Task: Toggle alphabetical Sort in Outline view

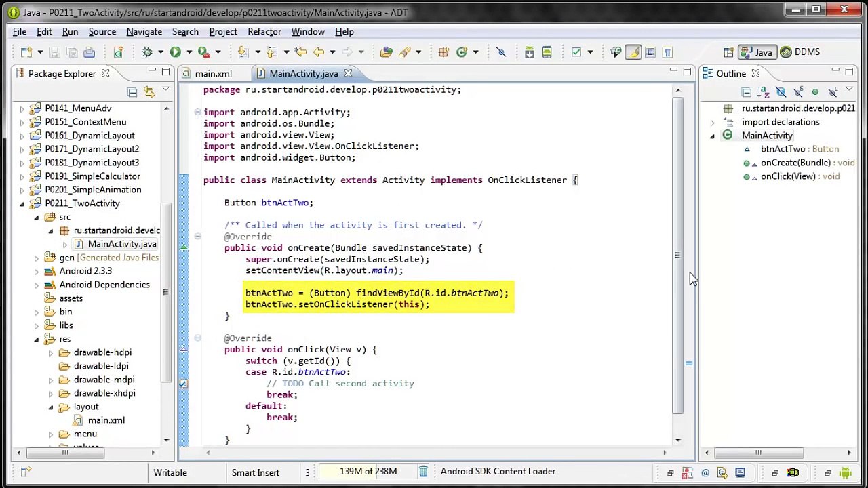Action: 764,92
